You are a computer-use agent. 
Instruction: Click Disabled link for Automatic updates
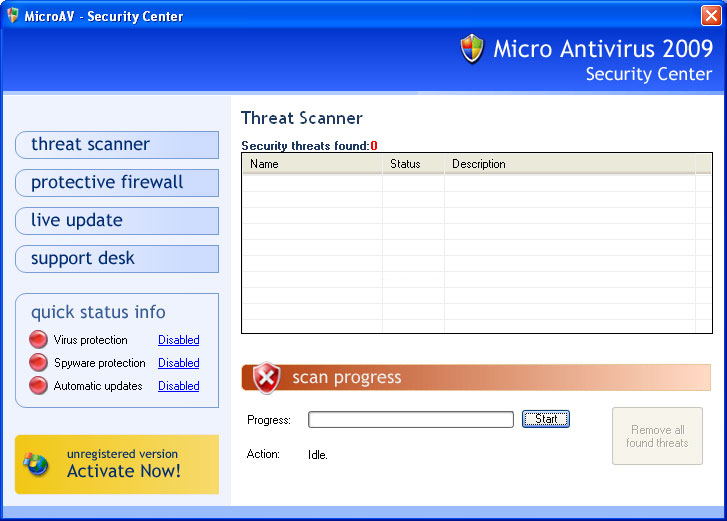(179, 386)
